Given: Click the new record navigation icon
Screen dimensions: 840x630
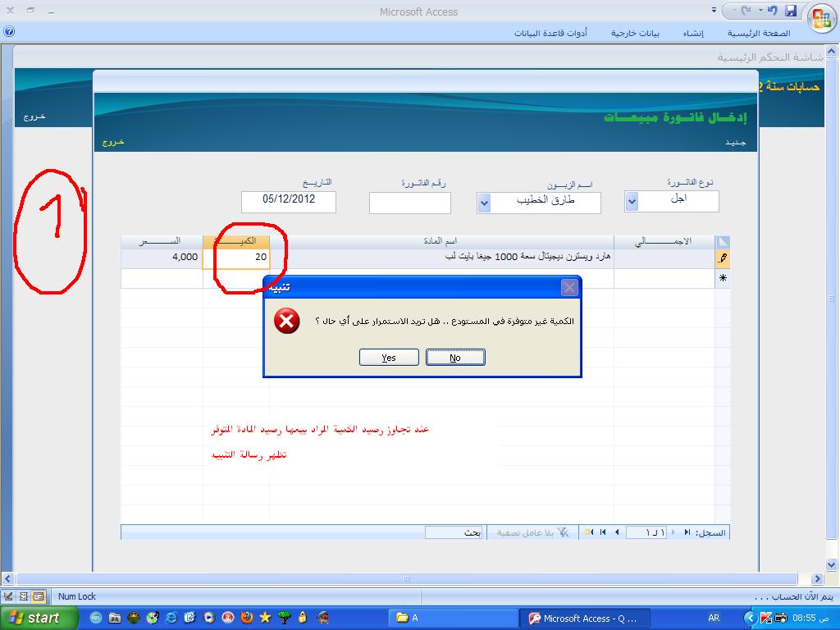Looking at the screenshot, I should pyautogui.click(x=589, y=532).
